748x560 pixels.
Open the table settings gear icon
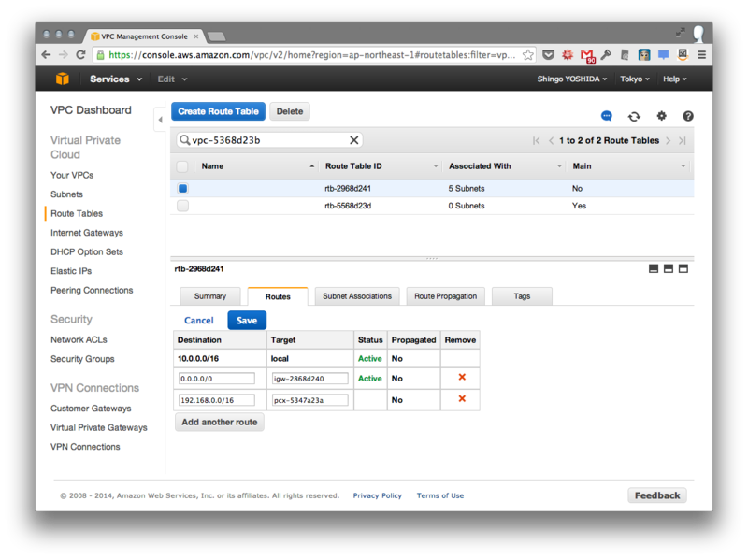click(661, 115)
